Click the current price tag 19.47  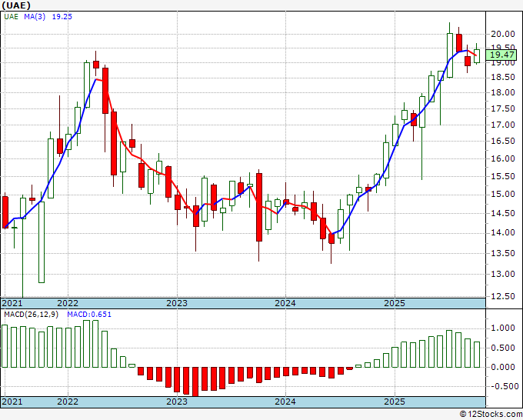(x=501, y=55)
